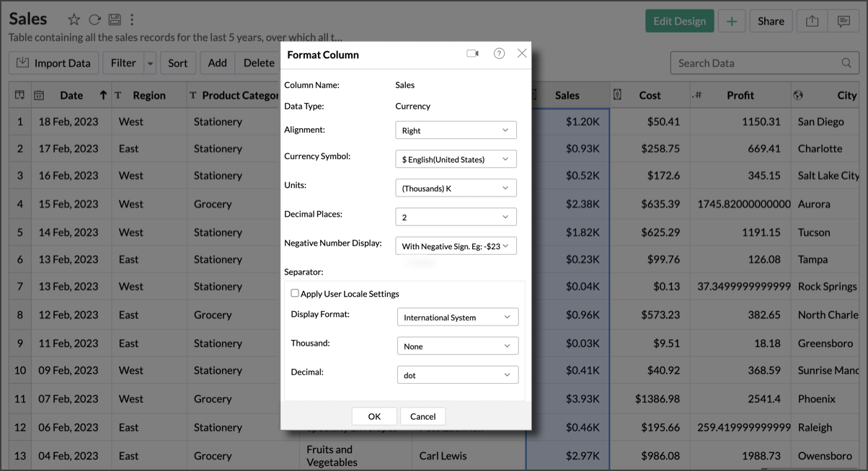Open the more options vertical dots menu
Viewport: 868px width, 471px height.
pos(132,20)
